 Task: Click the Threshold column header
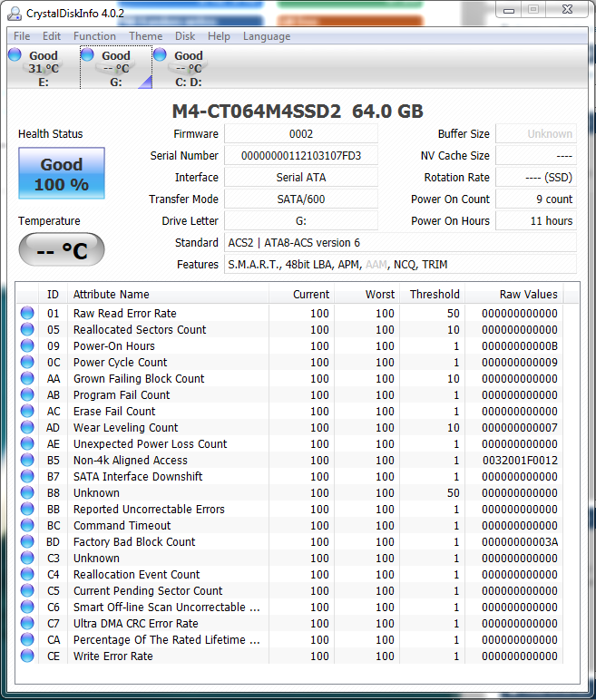coord(432,294)
